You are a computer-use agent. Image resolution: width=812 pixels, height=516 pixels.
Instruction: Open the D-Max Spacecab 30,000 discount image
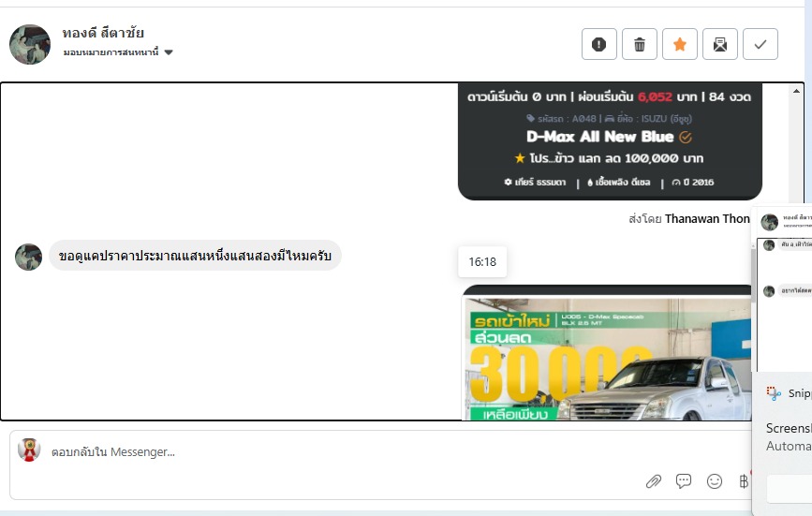click(606, 353)
